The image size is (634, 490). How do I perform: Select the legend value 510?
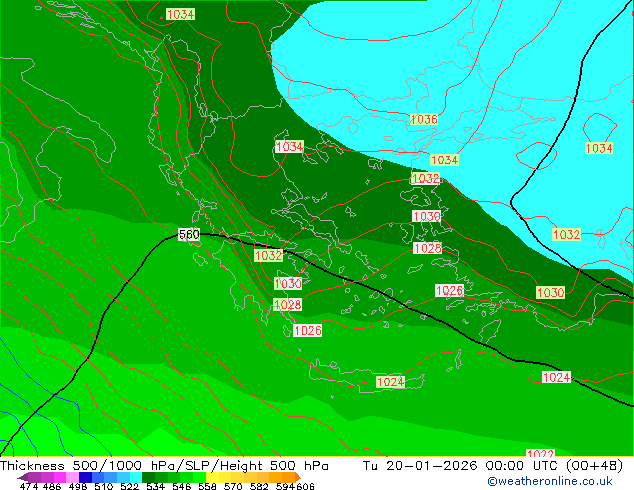tap(104, 486)
